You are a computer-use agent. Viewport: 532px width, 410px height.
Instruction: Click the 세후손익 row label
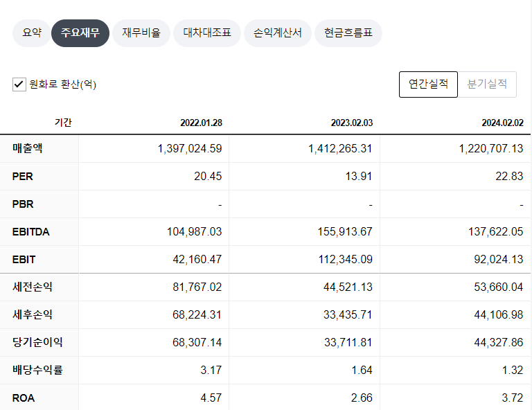click(x=33, y=314)
